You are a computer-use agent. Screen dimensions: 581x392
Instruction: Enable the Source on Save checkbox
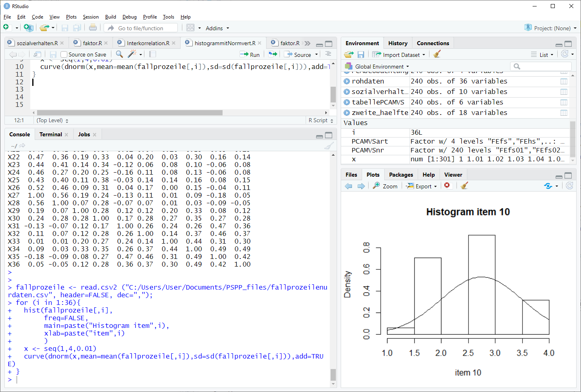pos(64,54)
